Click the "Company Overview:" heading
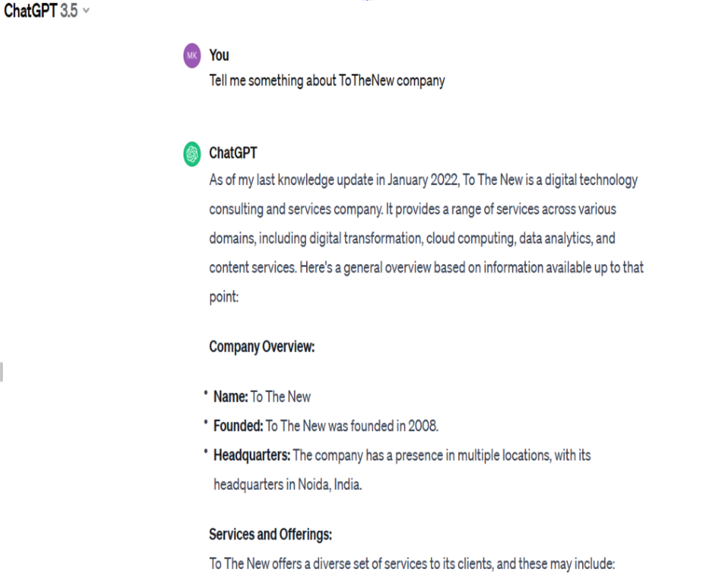Screen dimensions: 728x578 pyautogui.click(x=262, y=347)
